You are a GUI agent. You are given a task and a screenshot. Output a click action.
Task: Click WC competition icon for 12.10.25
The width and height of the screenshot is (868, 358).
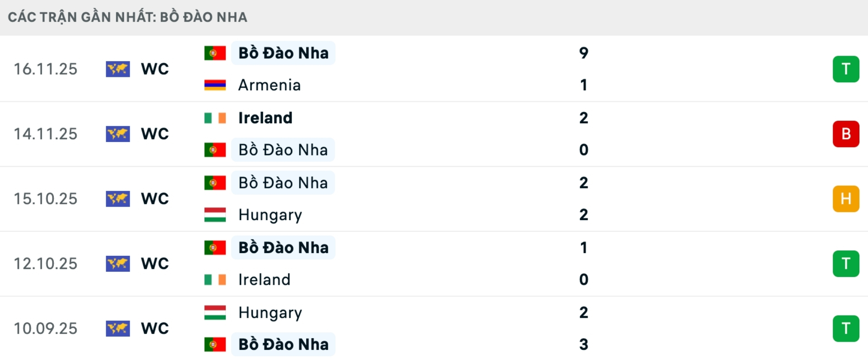pos(118,264)
